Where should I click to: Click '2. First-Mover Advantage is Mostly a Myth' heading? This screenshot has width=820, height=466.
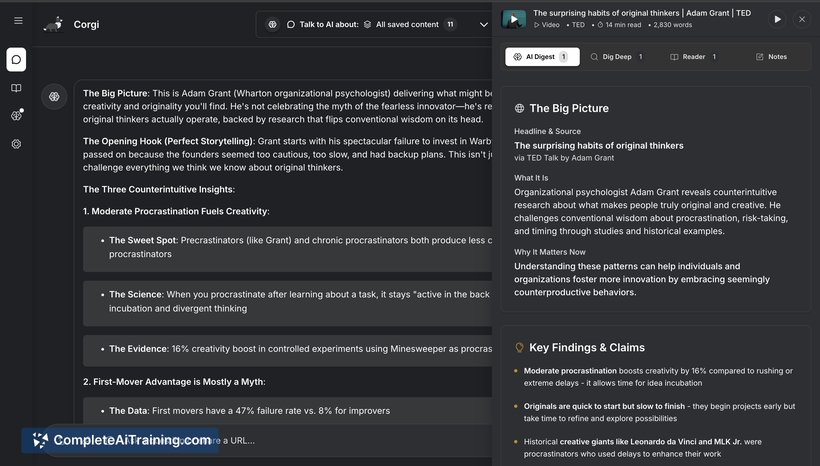174,382
